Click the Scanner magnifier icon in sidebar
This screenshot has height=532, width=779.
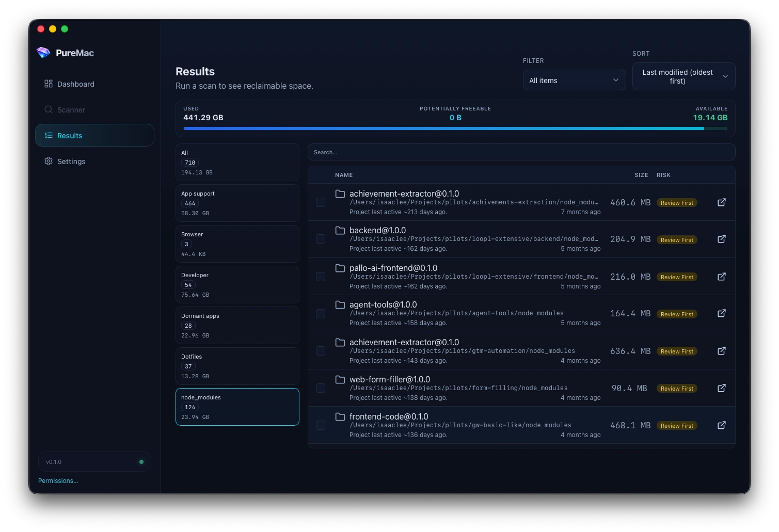[x=49, y=109]
